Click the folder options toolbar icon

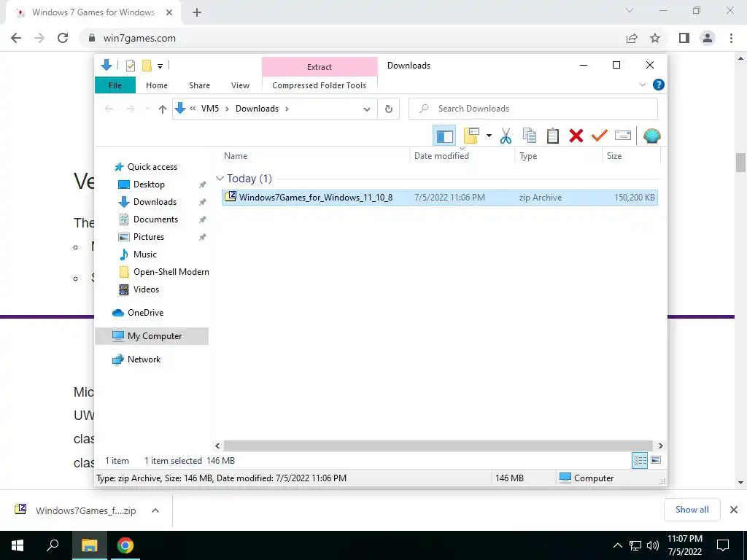[471, 136]
